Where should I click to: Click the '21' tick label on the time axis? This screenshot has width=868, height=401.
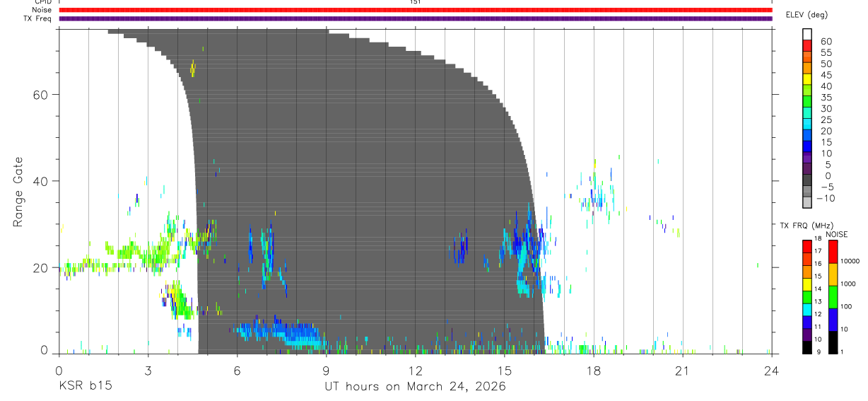pos(682,371)
